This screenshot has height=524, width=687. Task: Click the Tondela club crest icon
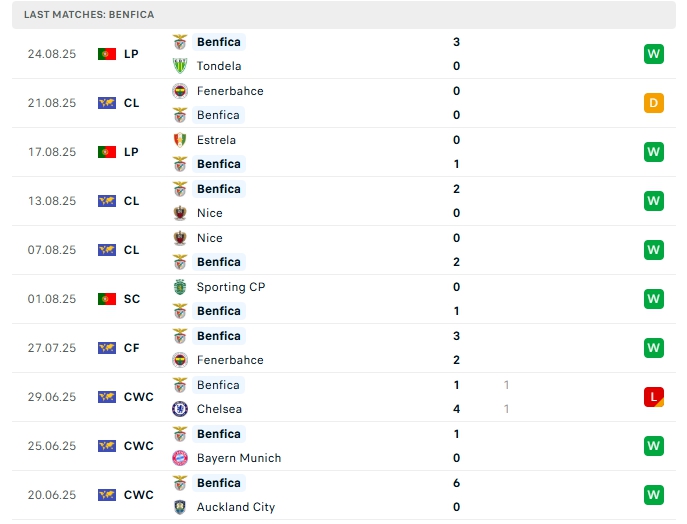(x=180, y=66)
